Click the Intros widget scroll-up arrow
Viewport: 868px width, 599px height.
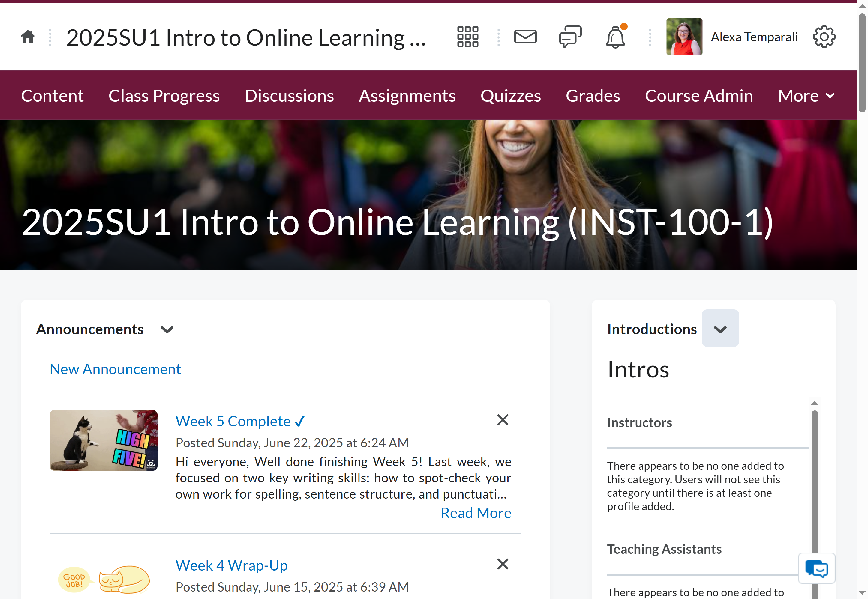pyautogui.click(x=814, y=403)
